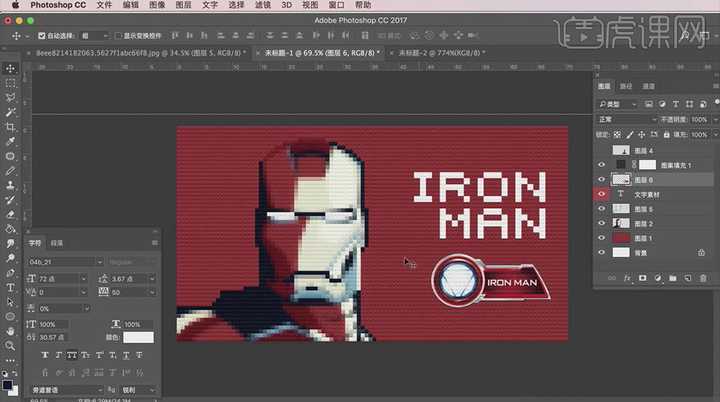Select the Paint Bucket tool
The width and height of the screenshot is (720, 402).
(10, 229)
